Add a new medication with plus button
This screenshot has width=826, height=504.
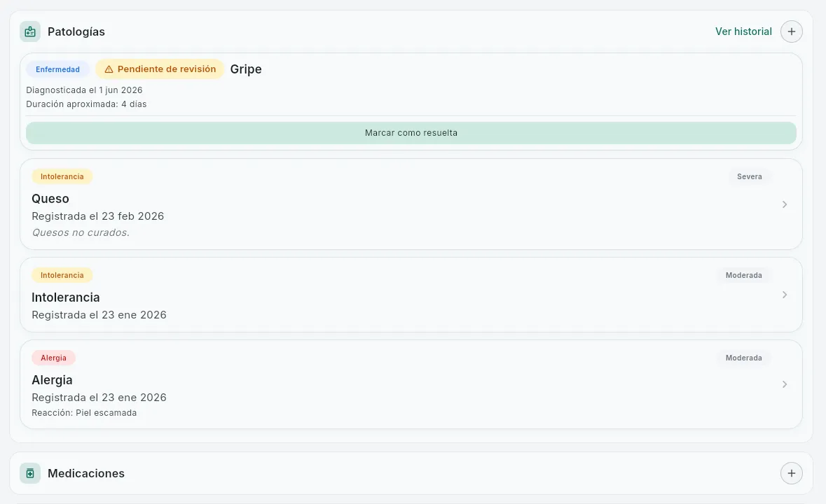coord(791,473)
